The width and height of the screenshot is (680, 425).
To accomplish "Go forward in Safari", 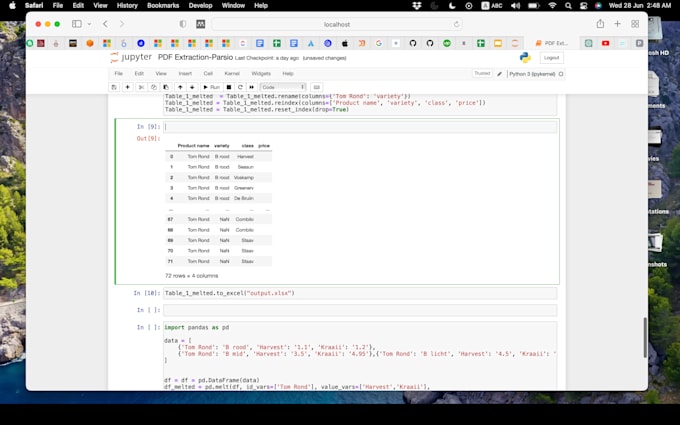I will 122,24.
